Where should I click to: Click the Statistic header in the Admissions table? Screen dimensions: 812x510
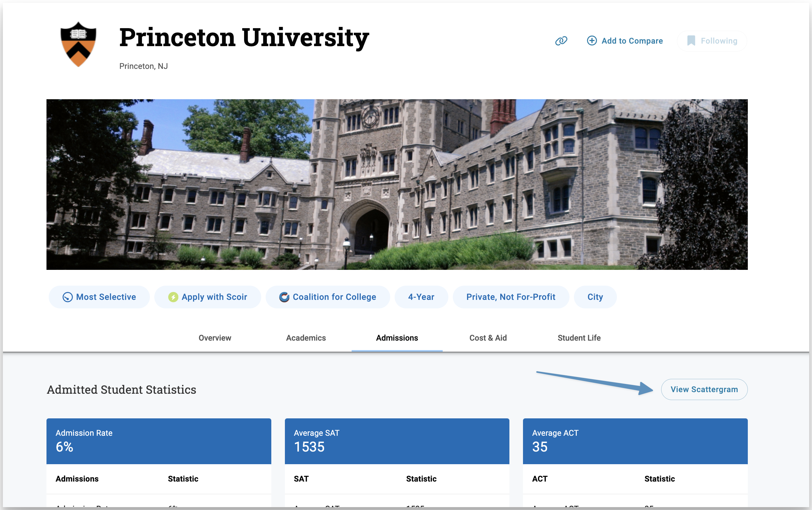click(x=183, y=479)
